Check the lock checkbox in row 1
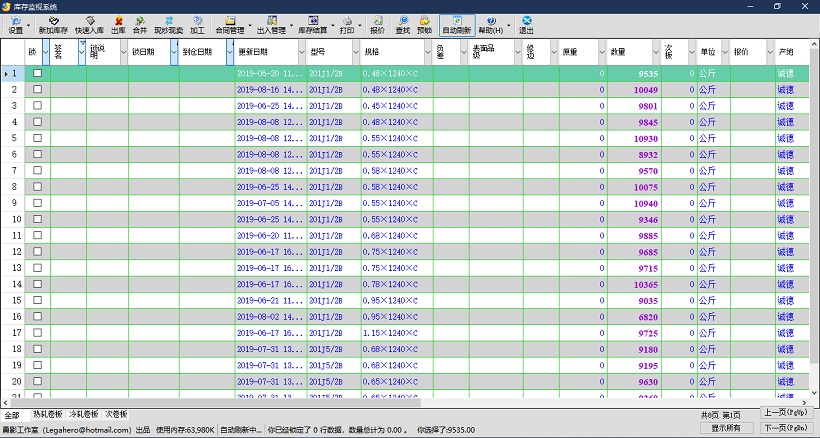 tap(38, 74)
